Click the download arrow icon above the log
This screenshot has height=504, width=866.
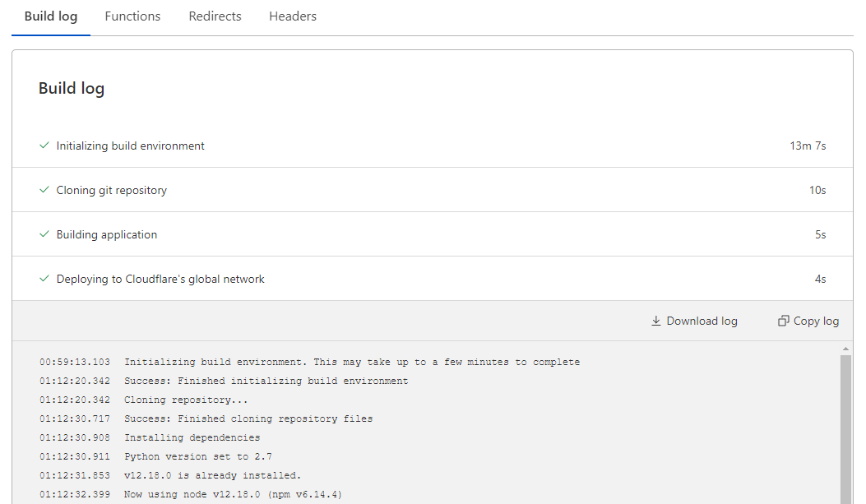(656, 321)
